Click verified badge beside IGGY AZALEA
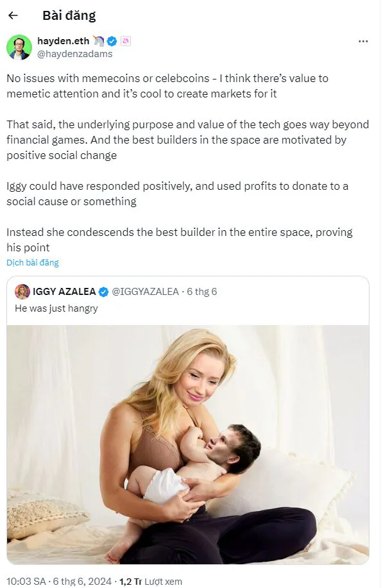 pyautogui.click(x=104, y=292)
